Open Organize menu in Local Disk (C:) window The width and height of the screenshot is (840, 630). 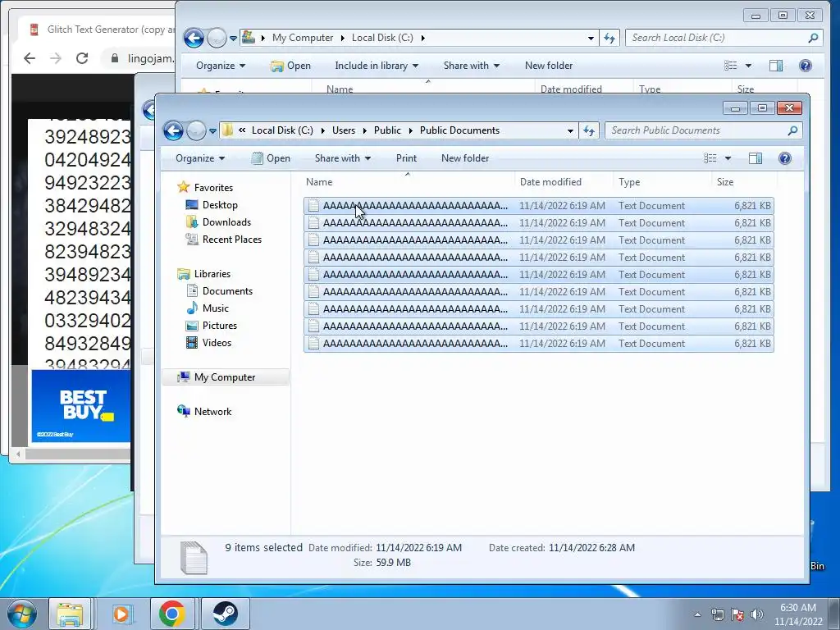point(220,66)
